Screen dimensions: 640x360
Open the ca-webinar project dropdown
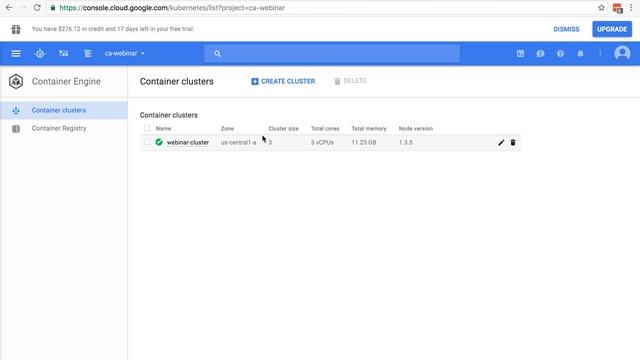pyautogui.click(x=124, y=53)
